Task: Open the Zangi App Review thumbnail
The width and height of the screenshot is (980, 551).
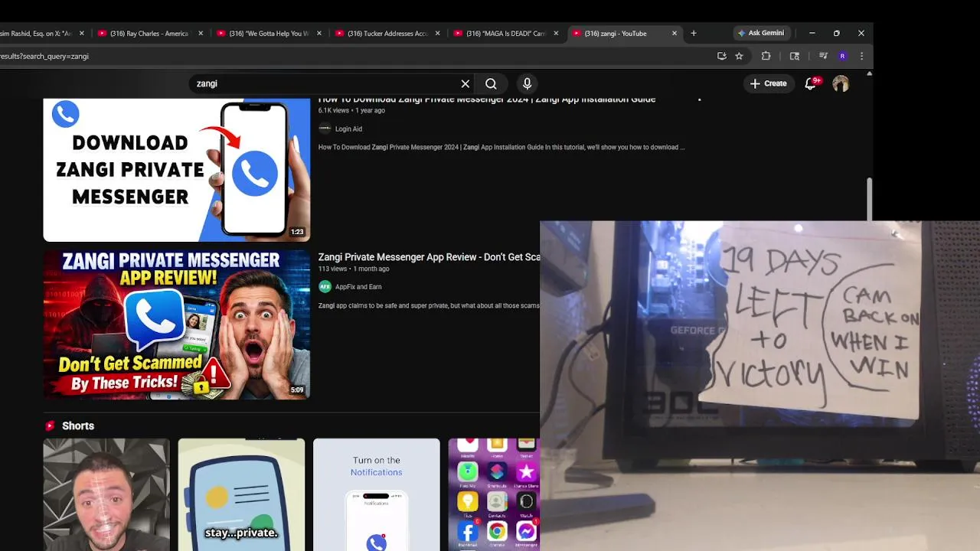Action: coord(177,324)
